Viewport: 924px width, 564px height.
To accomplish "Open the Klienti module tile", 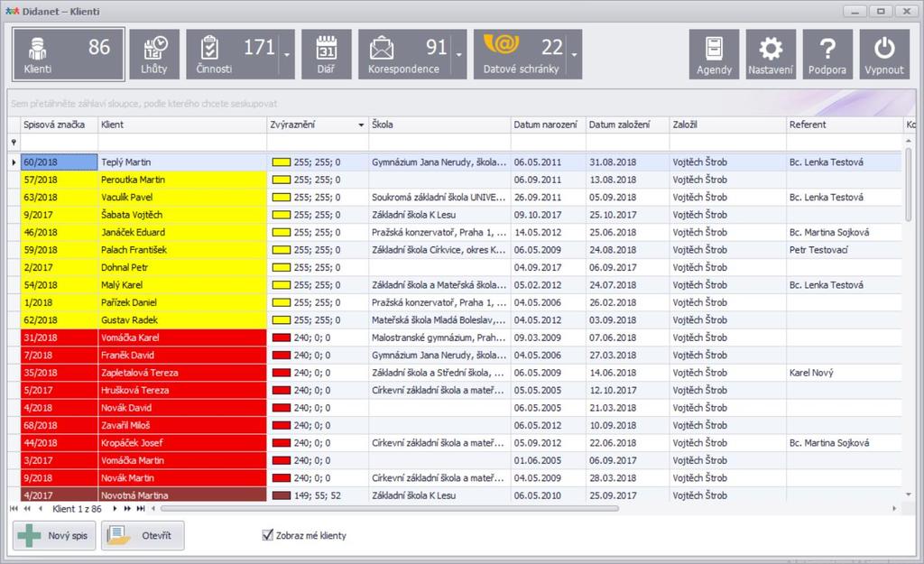I will pyautogui.click(x=69, y=54).
